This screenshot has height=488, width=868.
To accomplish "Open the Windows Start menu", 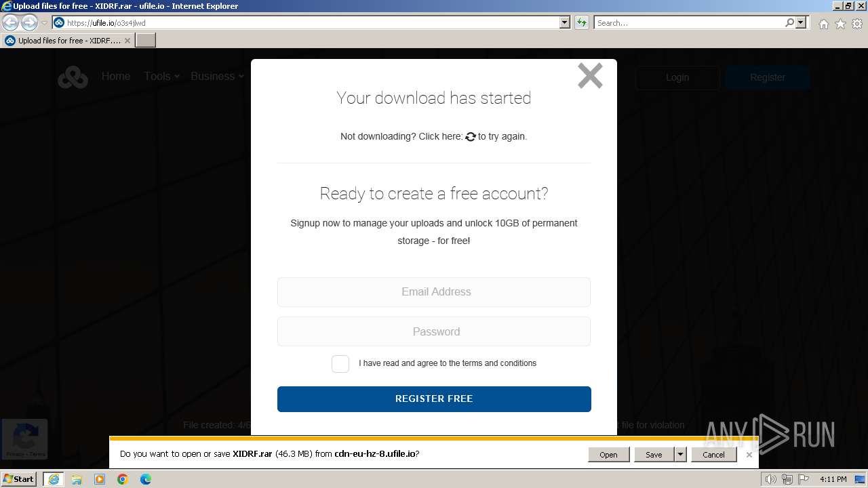I will click(x=20, y=479).
